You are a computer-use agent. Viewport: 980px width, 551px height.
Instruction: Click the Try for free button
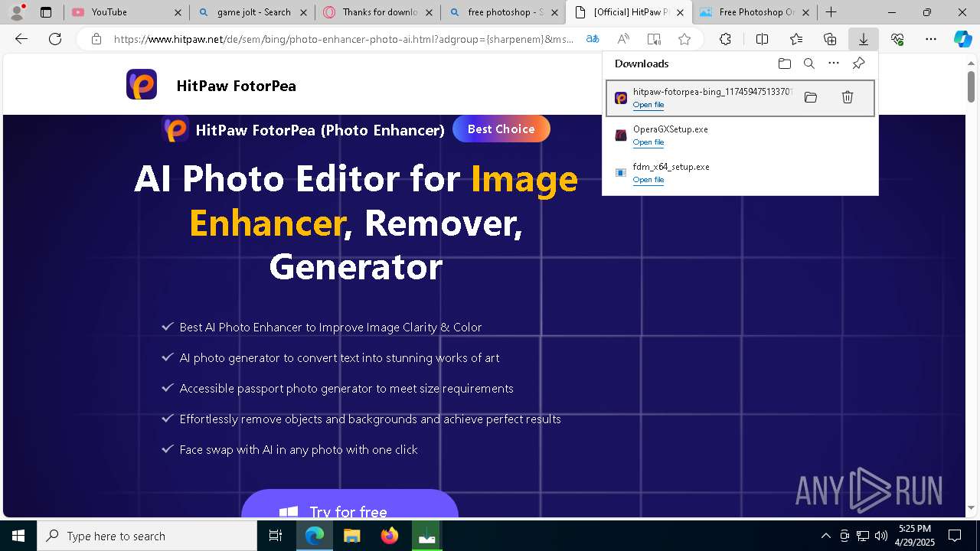[x=350, y=505]
